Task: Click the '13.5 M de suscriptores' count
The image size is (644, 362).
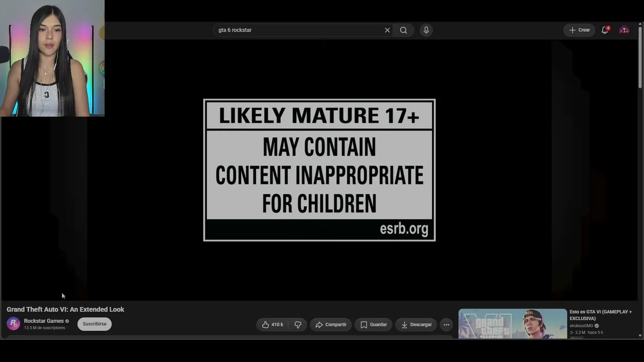Action: click(x=45, y=328)
